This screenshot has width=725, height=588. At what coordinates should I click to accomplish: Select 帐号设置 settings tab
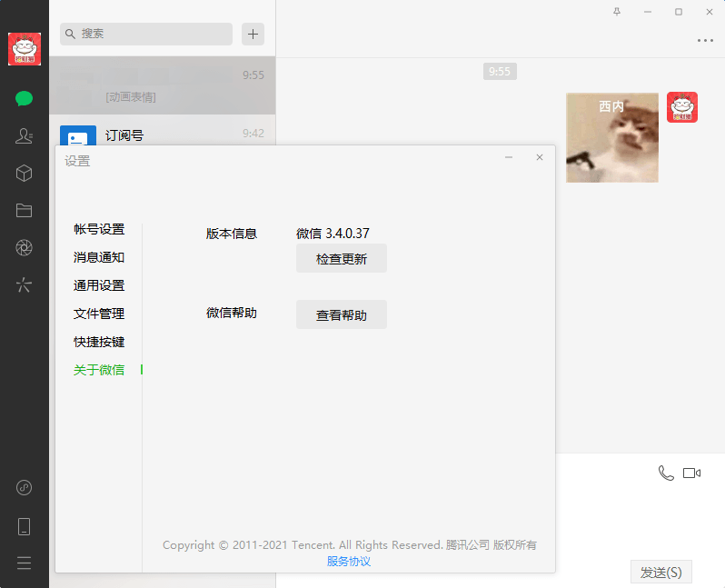coord(99,229)
